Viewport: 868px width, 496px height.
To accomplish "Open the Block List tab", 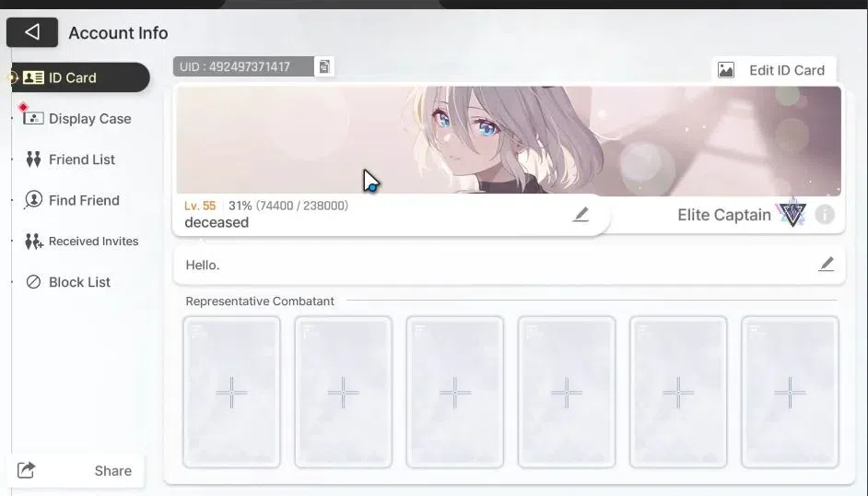I will click(68, 282).
